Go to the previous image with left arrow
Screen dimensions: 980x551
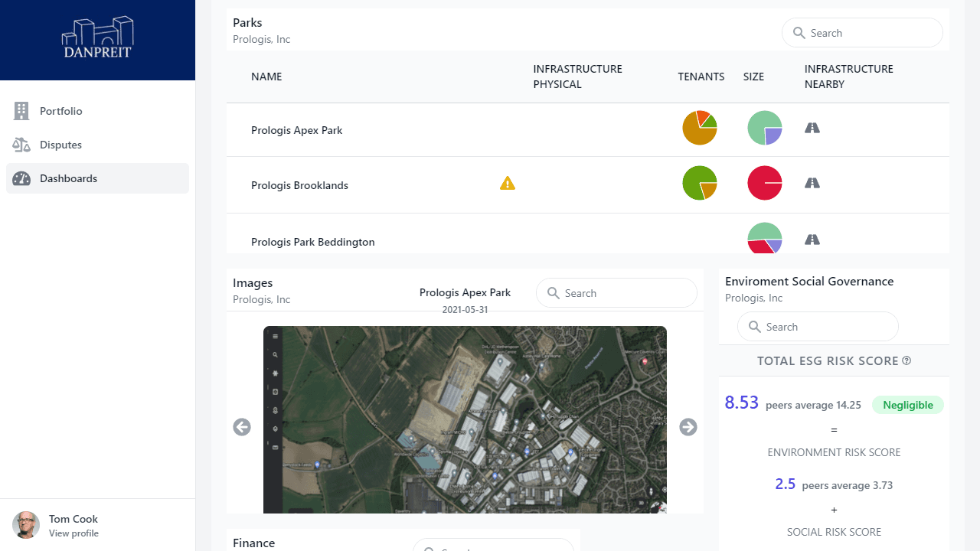pos(242,427)
